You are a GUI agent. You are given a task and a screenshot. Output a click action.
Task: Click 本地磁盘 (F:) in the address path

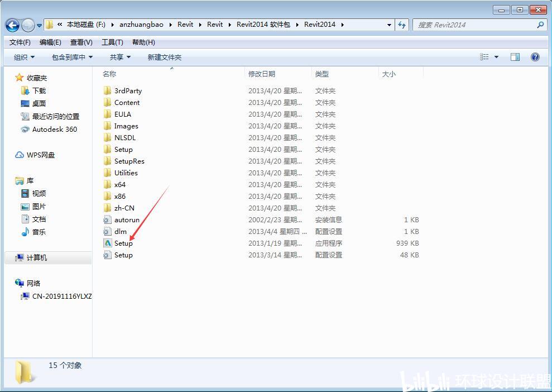pos(86,25)
